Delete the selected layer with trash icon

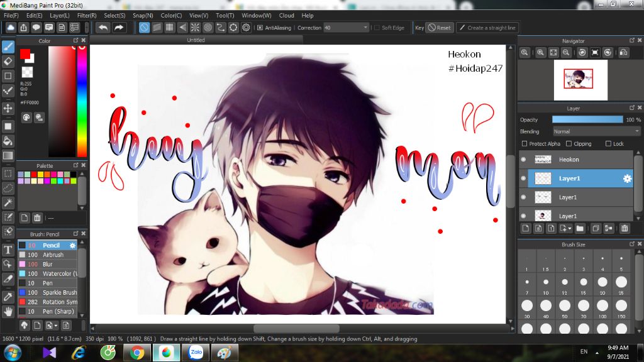point(625,228)
